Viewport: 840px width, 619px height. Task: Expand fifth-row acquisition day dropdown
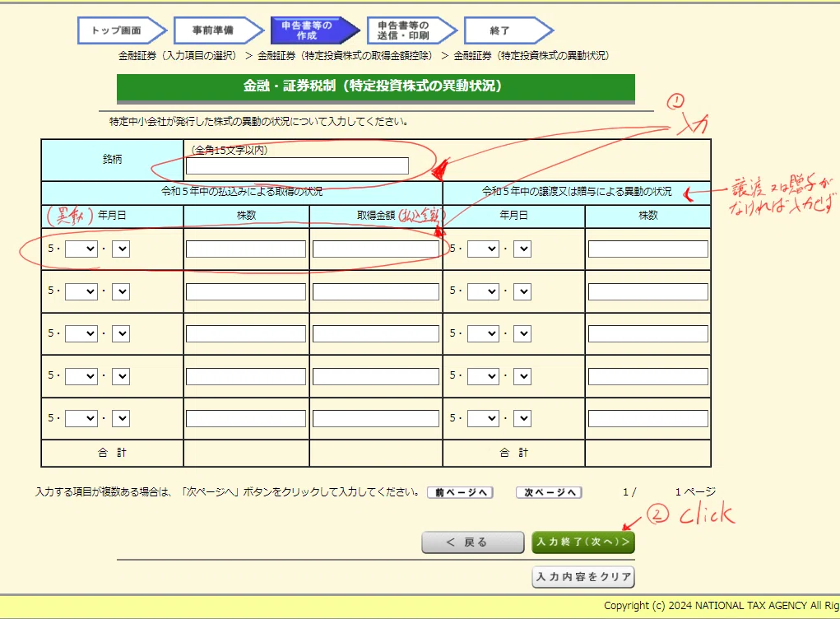[121, 418]
